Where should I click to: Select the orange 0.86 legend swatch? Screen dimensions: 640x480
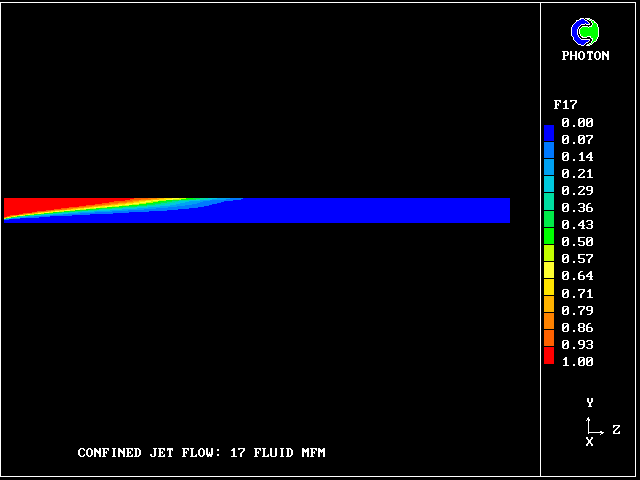(x=549, y=327)
